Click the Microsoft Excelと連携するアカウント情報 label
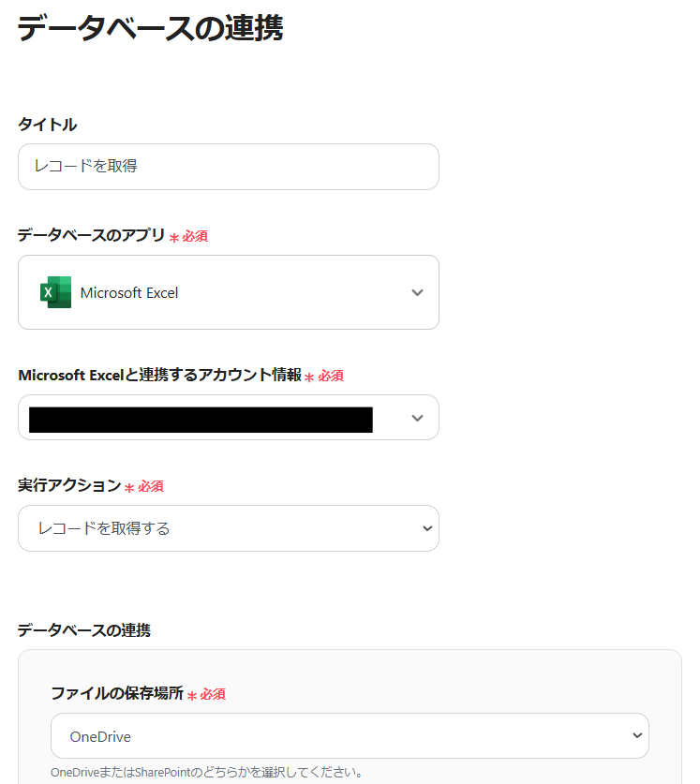Viewport: 700px width, 784px height. [x=159, y=376]
